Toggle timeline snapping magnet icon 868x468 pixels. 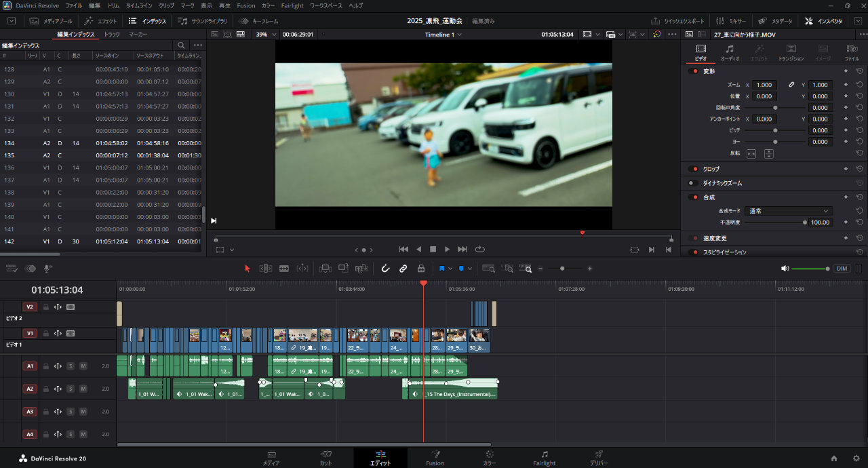tap(385, 269)
